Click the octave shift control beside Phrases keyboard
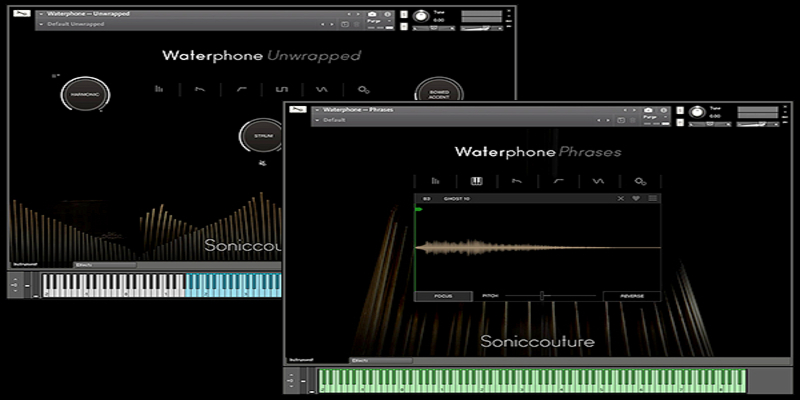The image size is (800, 400). click(x=291, y=381)
